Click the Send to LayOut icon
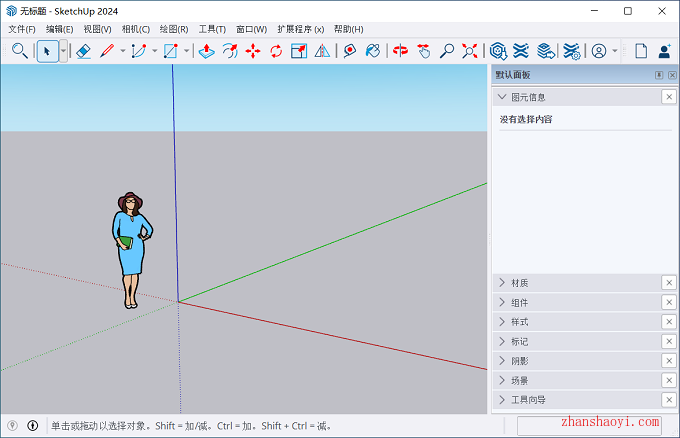Viewport: 680px width, 438px height. pyautogui.click(x=546, y=51)
